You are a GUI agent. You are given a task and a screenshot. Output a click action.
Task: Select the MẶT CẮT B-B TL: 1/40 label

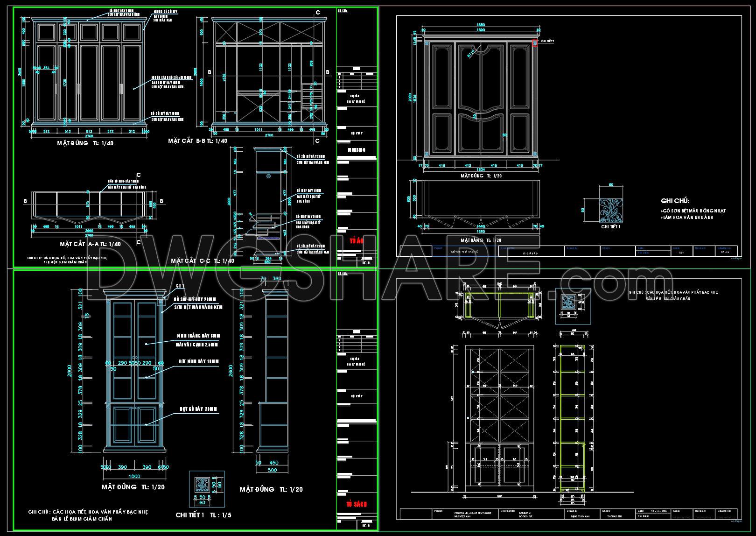click(x=198, y=141)
